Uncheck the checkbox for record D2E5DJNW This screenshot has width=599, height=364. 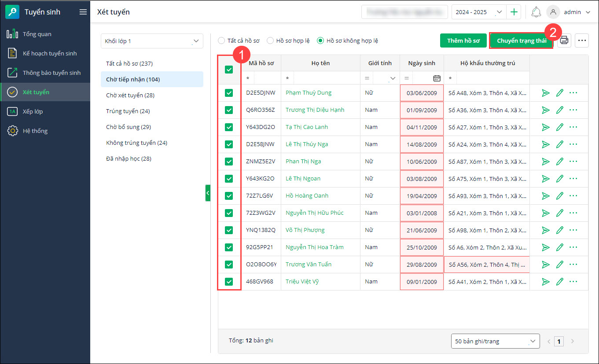click(229, 93)
